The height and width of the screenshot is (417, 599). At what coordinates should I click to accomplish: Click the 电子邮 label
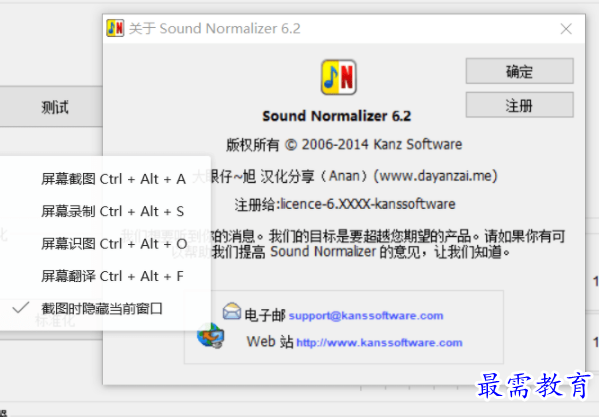coord(264,315)
